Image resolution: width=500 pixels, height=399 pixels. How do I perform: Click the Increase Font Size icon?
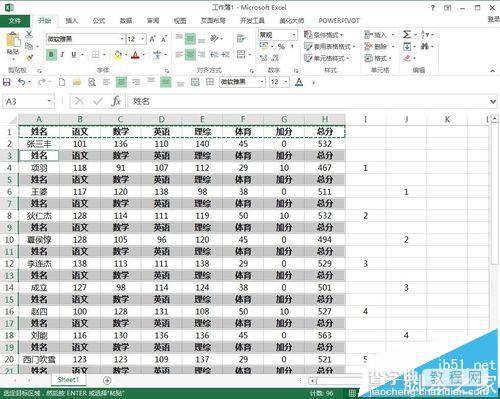click(x=152, y=39)
